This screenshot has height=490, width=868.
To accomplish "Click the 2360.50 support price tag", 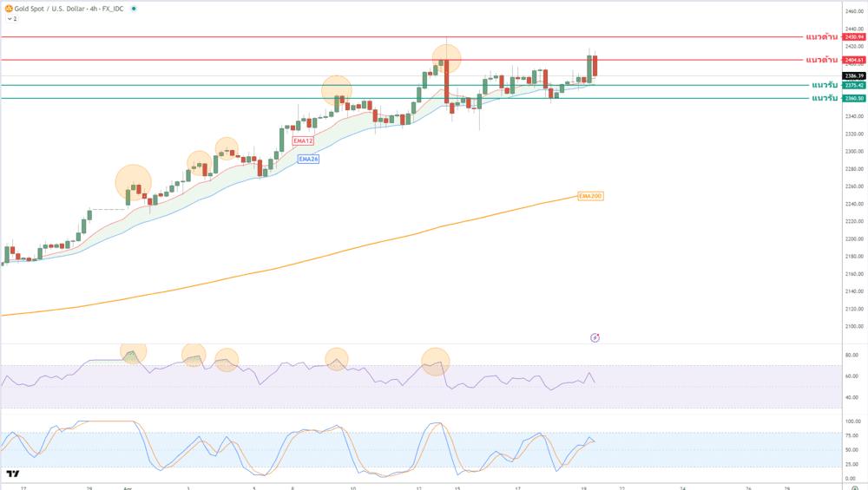I will point(854,98).
